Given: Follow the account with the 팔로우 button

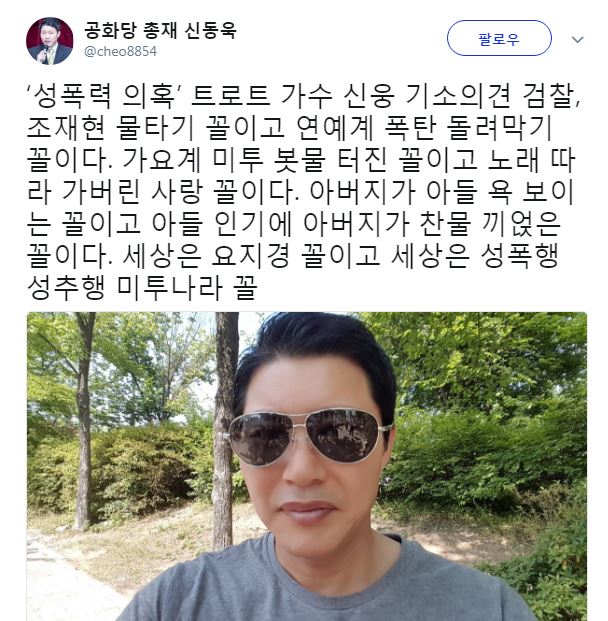Looking at the screenshot, I should 499,38.
